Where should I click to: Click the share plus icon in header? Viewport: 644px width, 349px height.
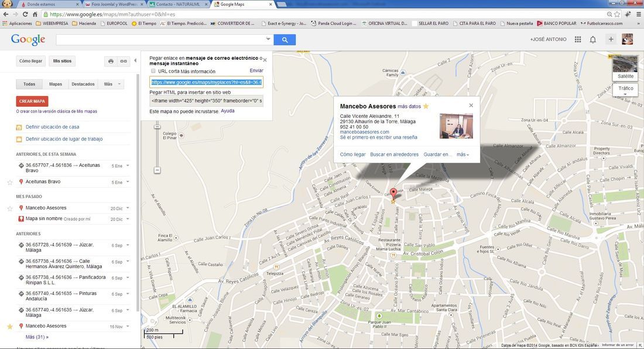pyautogui.click(x=611, y=39)
